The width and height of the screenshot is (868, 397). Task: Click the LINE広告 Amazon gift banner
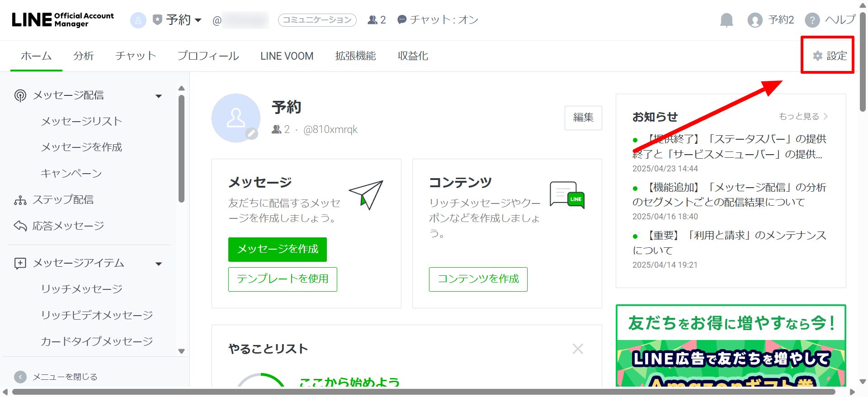click(x=731, y=346)
